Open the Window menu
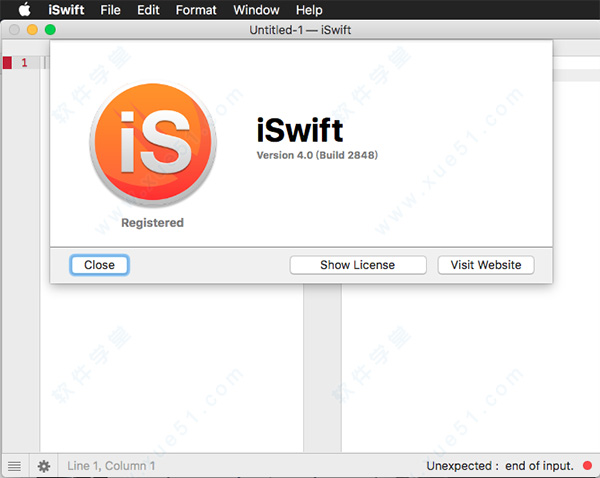The width and height of the screenshot is (600, 478). click(x=256, y=10)
